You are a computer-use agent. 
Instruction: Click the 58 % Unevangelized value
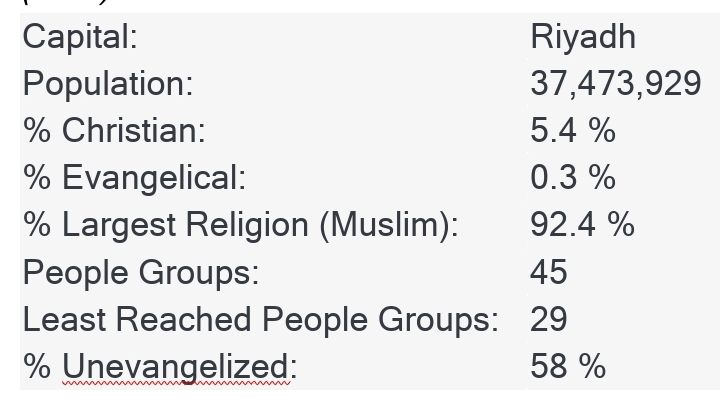(x=568, y=366)
